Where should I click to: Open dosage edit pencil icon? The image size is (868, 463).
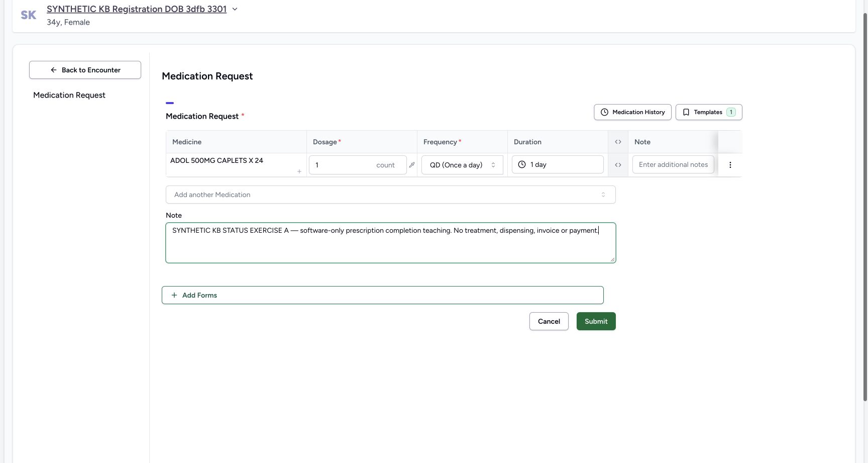point(412,165)
